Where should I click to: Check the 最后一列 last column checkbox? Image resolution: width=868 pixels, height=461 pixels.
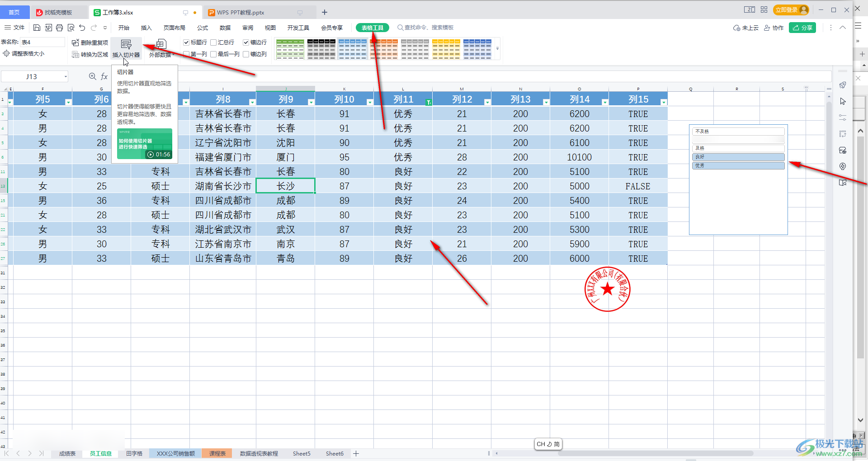pos(213,54)
